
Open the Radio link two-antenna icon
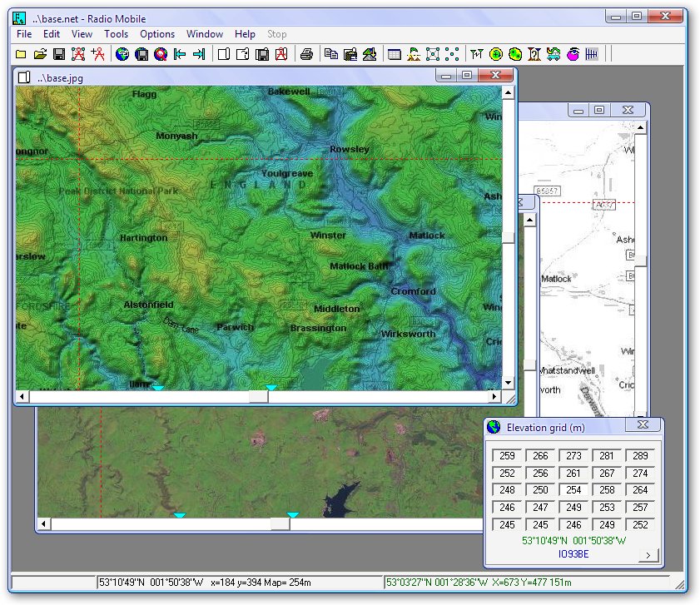476,55
